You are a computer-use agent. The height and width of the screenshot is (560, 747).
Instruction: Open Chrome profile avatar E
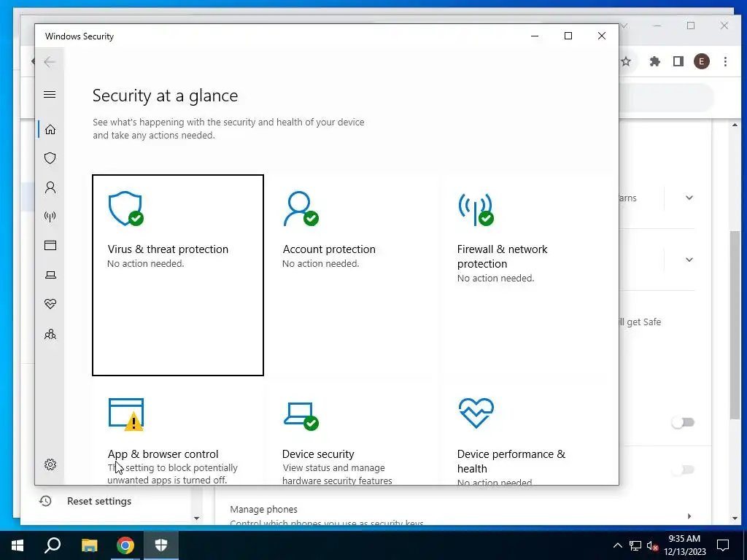701,61
